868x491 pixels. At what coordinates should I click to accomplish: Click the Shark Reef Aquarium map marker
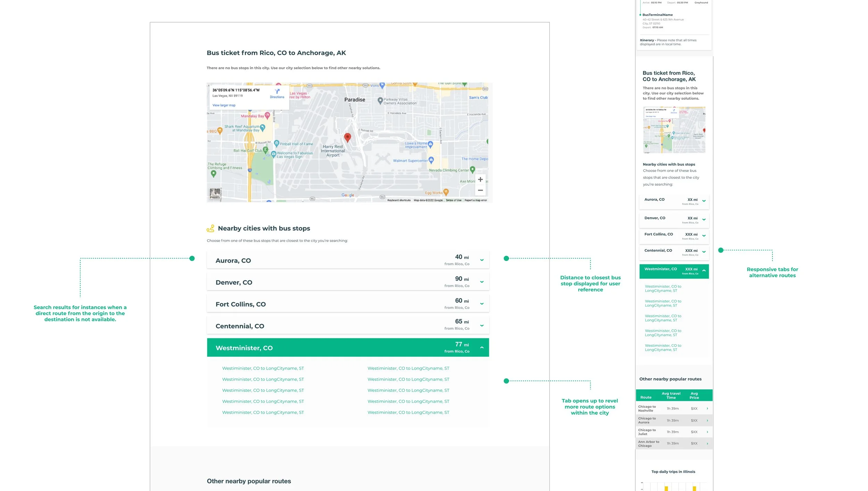(262, 128)
